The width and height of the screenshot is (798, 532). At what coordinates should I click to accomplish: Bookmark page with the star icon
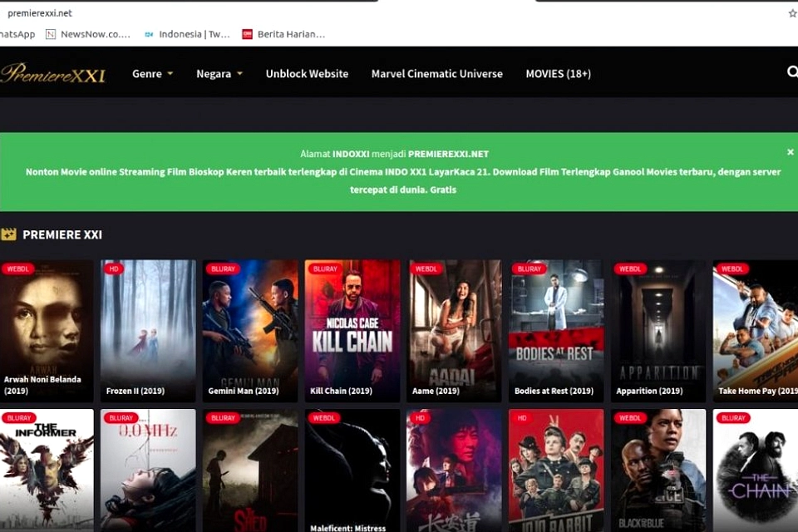(793, 13)
